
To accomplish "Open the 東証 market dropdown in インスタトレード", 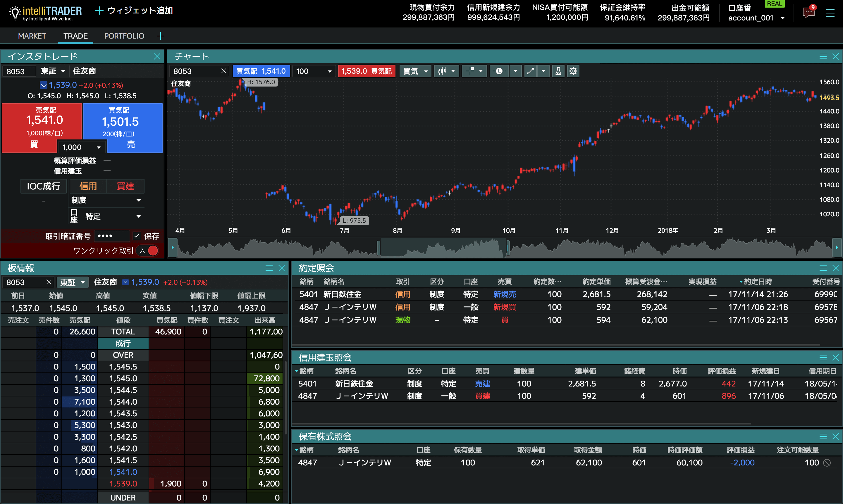I will point(53,71).
